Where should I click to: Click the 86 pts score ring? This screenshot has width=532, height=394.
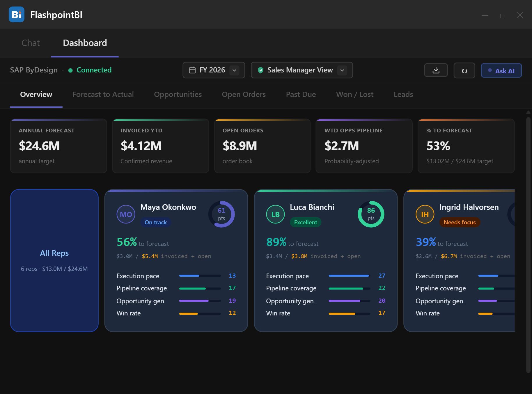coord(371,214)
